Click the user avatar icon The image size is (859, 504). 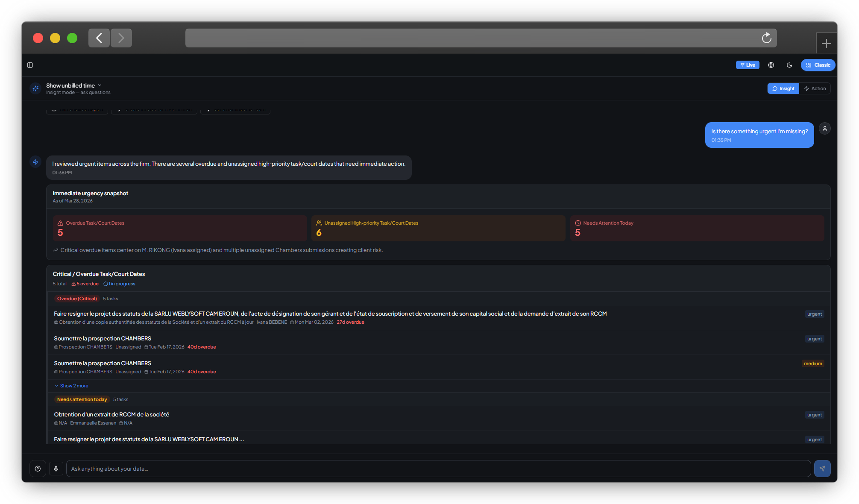pyautogui.click(x=825, y=129)
